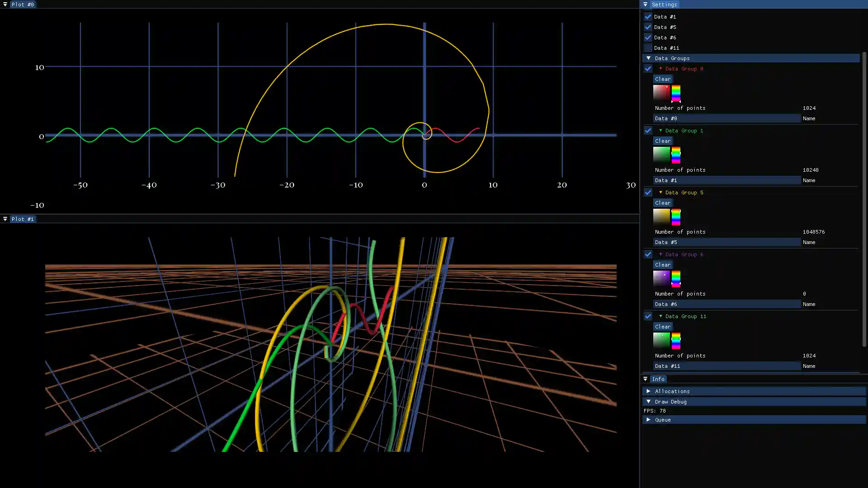
Task: Click the color gradient square for Data Group 5
Action: [661, 217]
